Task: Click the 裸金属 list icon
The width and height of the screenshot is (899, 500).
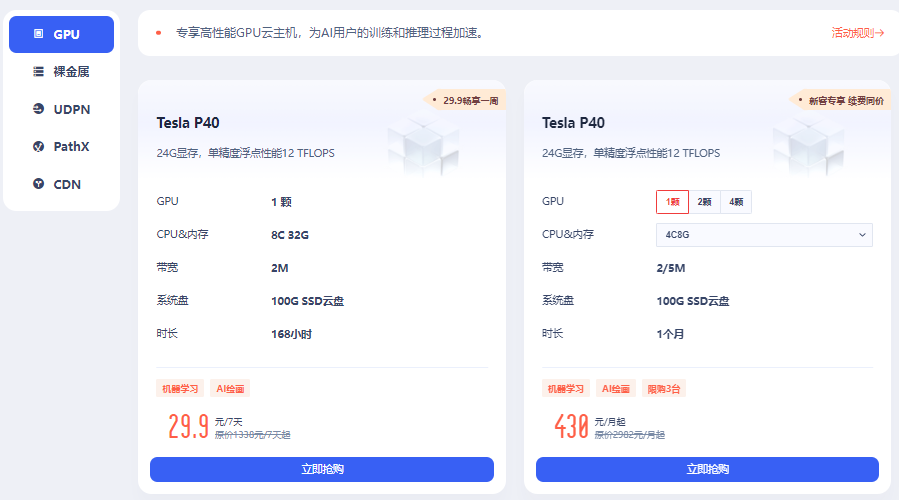Action: pos(38,72)
